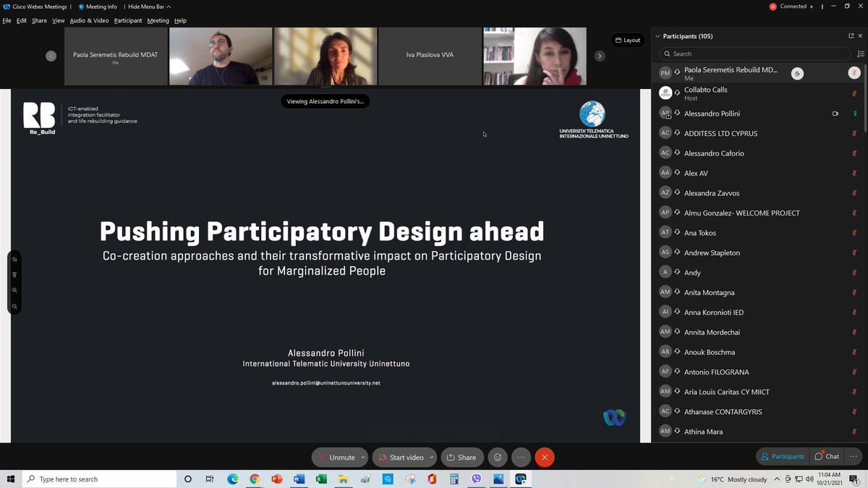Lower hand button beside Paola Seremetis
Image resolution: width=868 pixels, height=488 pixels.
[797, 73]
